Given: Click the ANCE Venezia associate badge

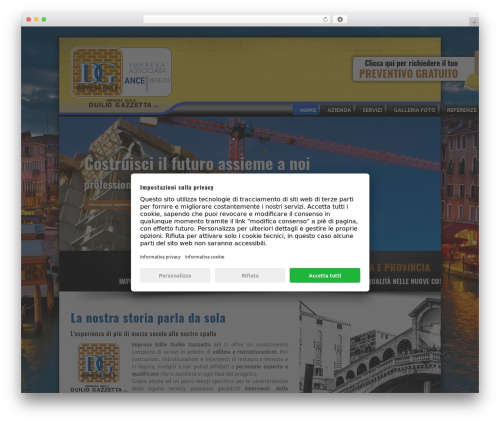Looking at the screenshot, I should [147, 72].
